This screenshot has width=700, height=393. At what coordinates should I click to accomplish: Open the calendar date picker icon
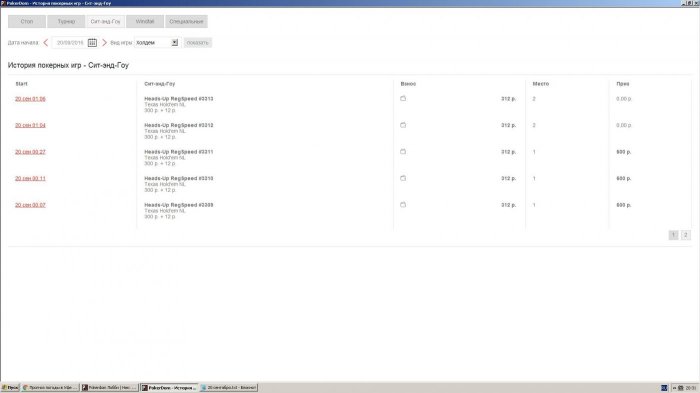[92, 42]
